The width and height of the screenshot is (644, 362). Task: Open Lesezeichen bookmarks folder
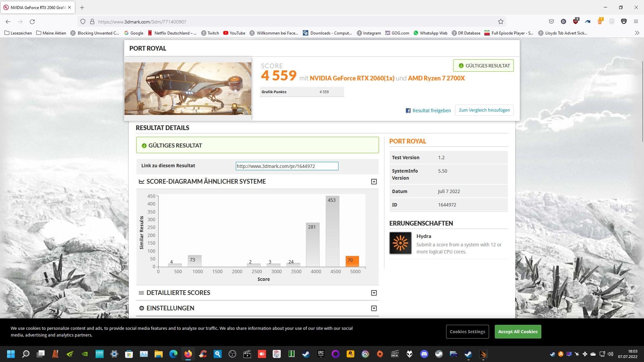[x=18, y=33]
